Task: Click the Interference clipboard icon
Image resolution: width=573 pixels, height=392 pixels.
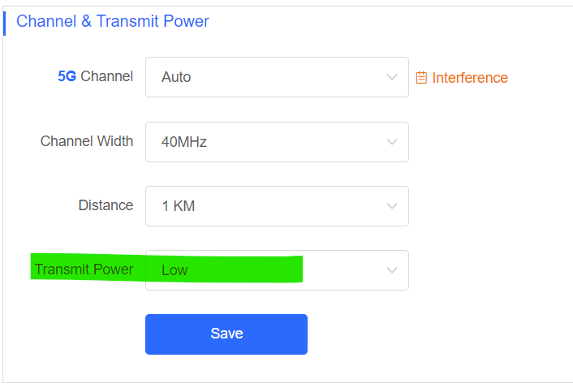Action: tap(421, 78)
